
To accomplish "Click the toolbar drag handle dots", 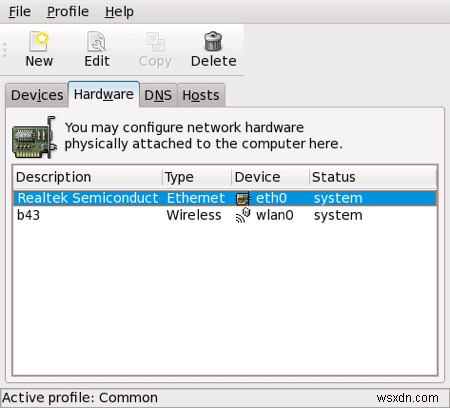I will (5, 50).
